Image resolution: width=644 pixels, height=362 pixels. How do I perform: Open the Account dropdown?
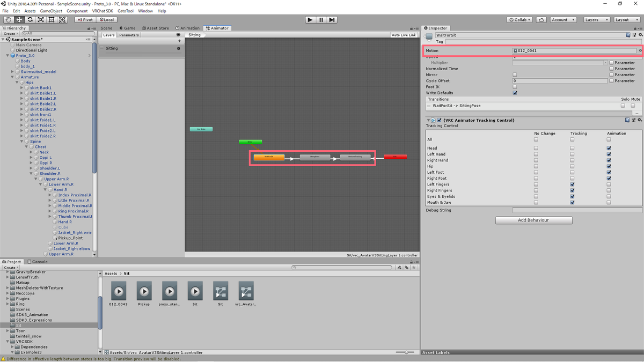coord(563,20)
